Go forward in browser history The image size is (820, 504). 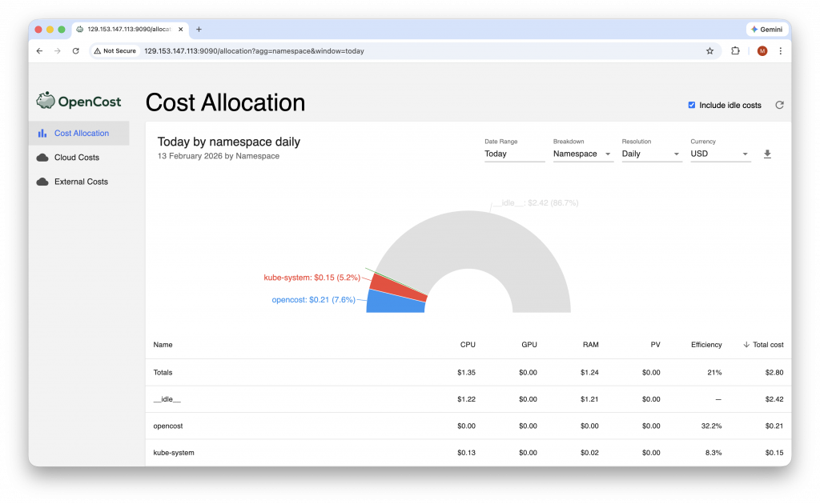point(58,50)
